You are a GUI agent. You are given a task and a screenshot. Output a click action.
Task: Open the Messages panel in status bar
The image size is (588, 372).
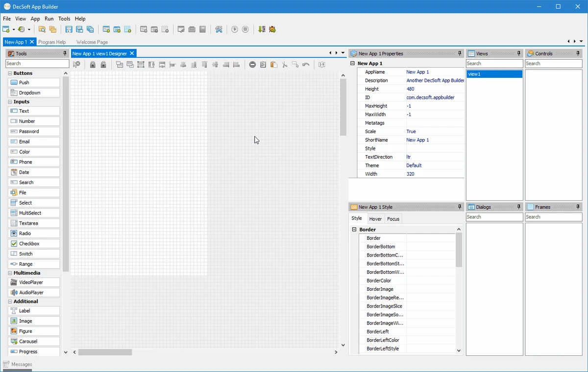18,364
